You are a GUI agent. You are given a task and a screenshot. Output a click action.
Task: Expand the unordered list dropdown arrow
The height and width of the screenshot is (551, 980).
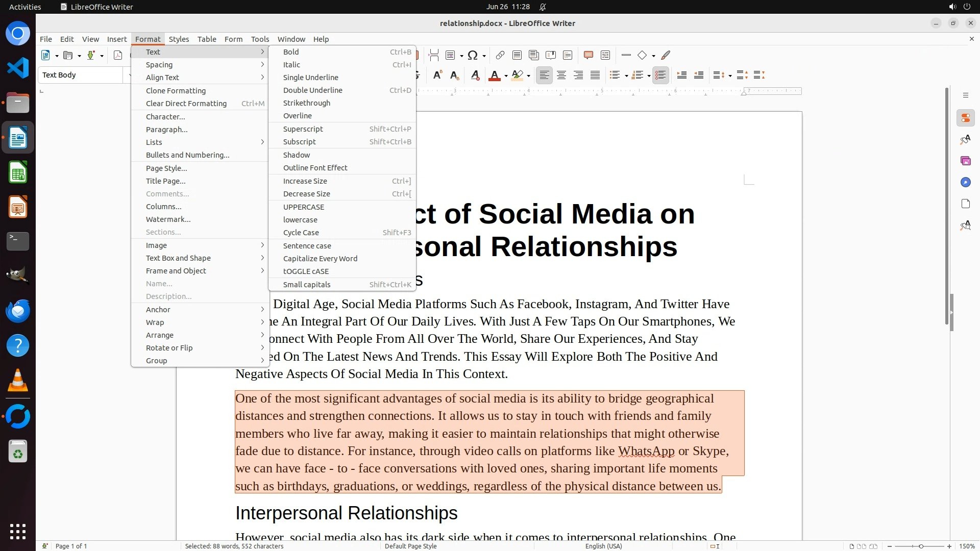click(x=626, y=76)
